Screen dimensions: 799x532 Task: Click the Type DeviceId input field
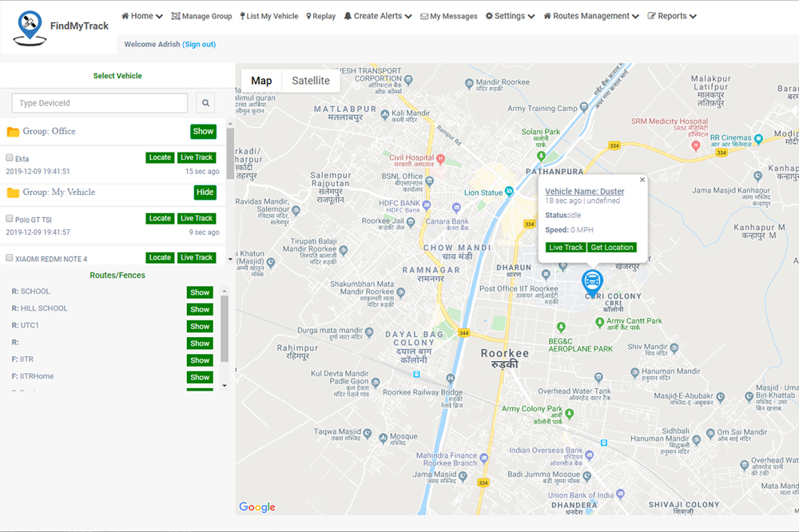pos(100,103)
